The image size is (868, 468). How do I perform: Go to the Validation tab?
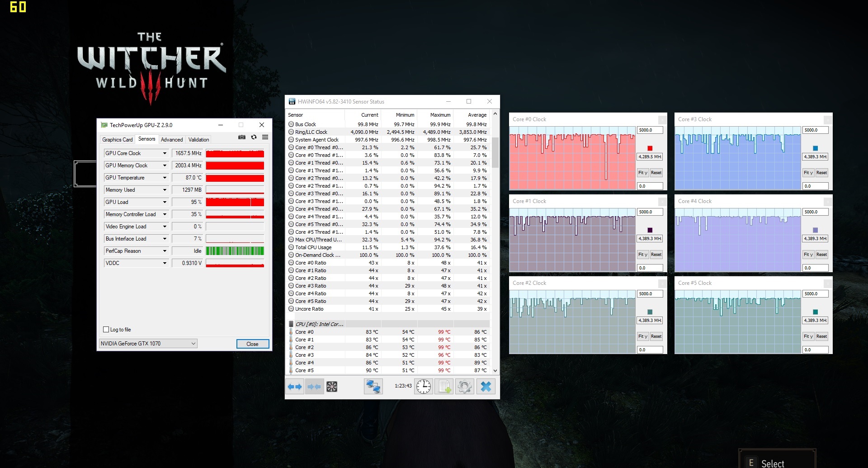pyautogui.click(x=198, y=140)
